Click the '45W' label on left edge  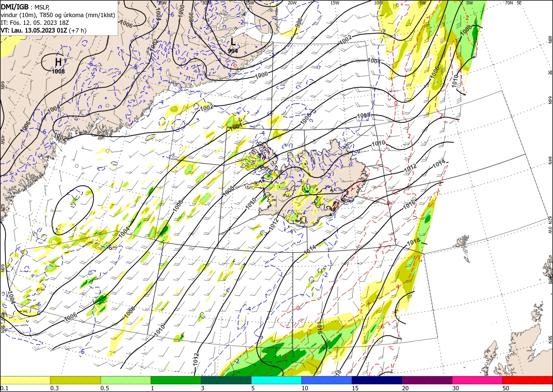pos(2,139)
